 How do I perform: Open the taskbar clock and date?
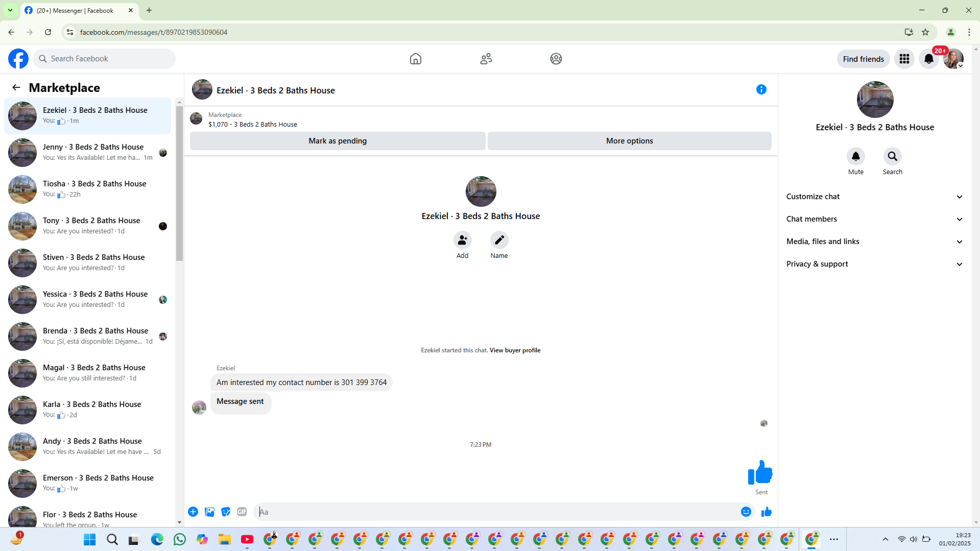point(954,539)
